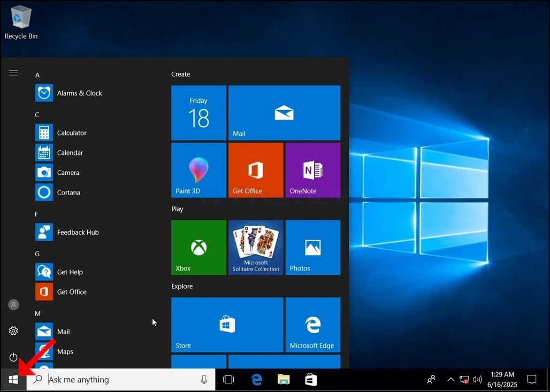Jump to letter G app group
Screen dimensions: 550x392
pos(37,253)
